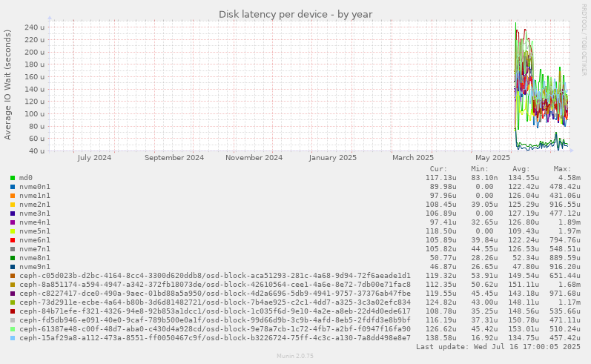Click the ceph-fd5db946 osd-block device name

(215, 320)
